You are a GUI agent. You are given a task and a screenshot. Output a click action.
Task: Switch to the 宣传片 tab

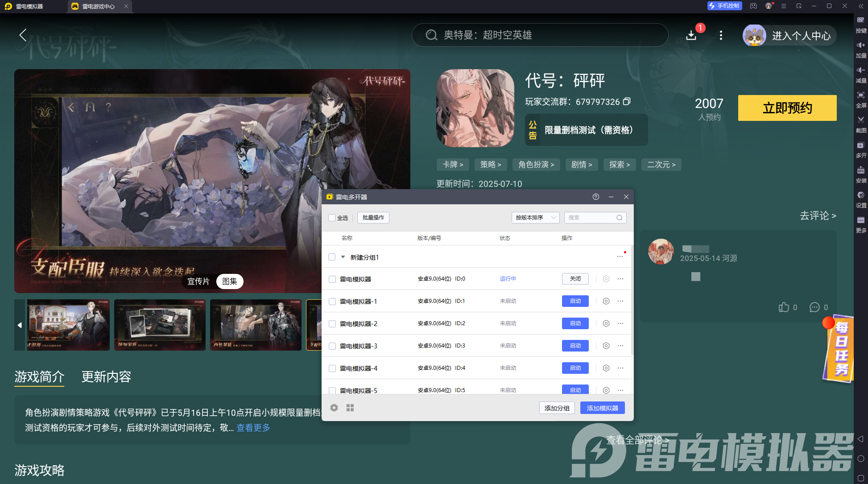coord(198,281)
